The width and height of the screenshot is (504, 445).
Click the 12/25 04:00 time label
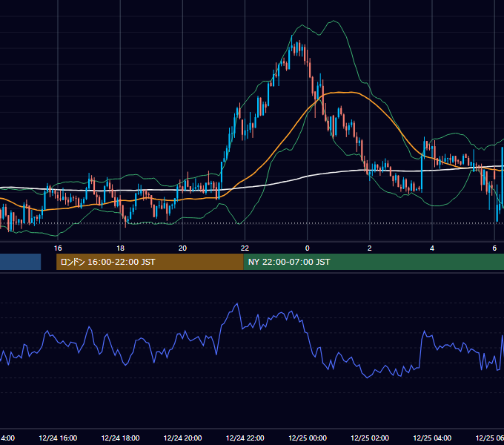[432, 438]
